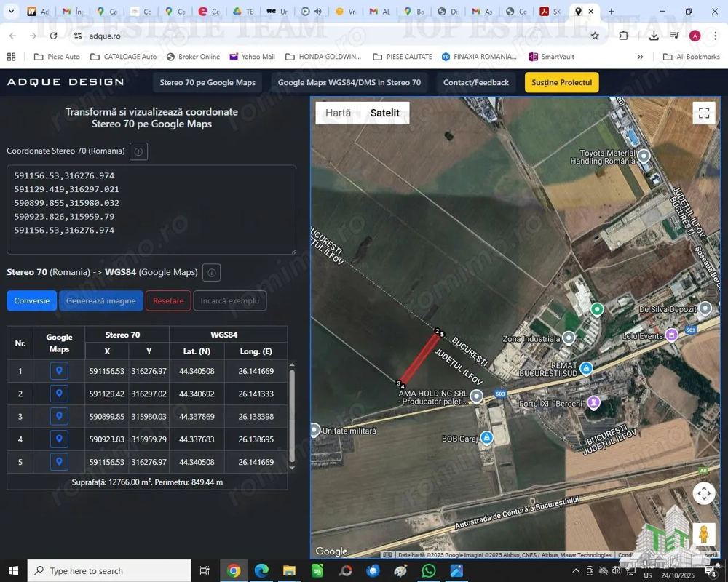
Task: Open row 3 location with map pin icon
Action: [59, 416]
